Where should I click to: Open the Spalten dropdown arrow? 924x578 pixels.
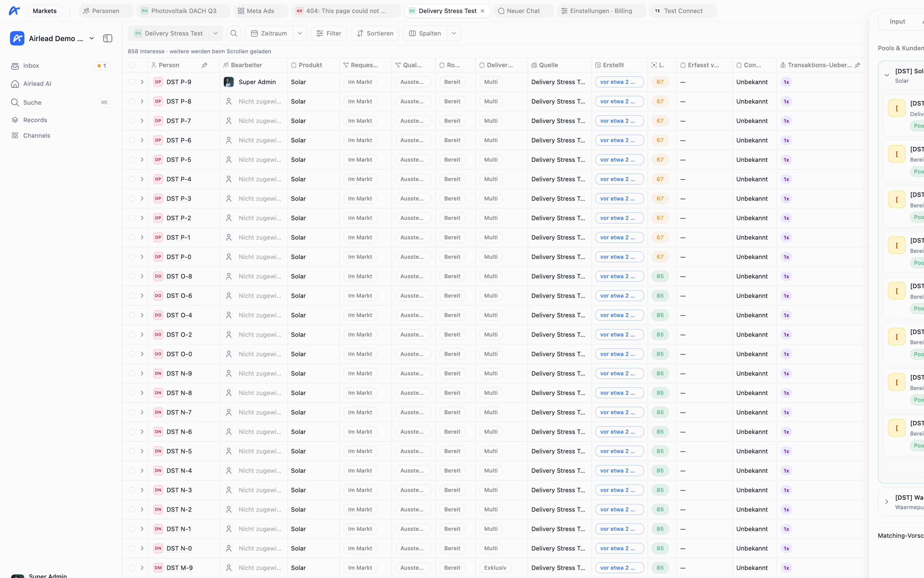pyautogui.click(x=454, y=33)
